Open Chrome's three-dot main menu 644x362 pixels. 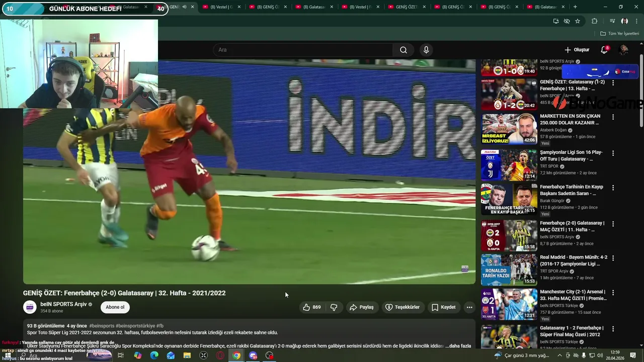(636, 21)
